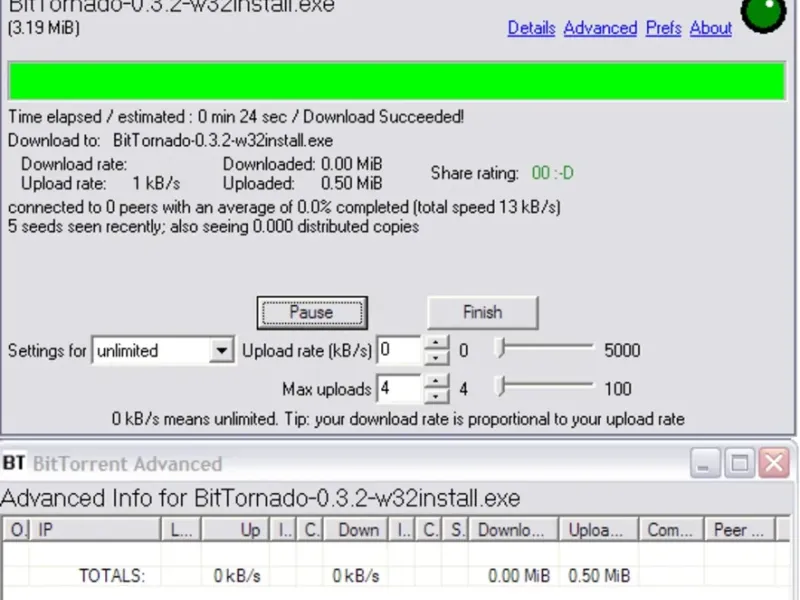Open the About link
The height and width of the screenshot is (600, 800).
click(711, 28)
